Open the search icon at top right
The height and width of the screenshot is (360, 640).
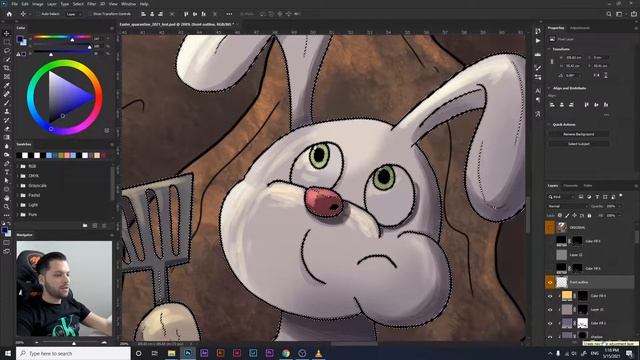pos(609,14)
